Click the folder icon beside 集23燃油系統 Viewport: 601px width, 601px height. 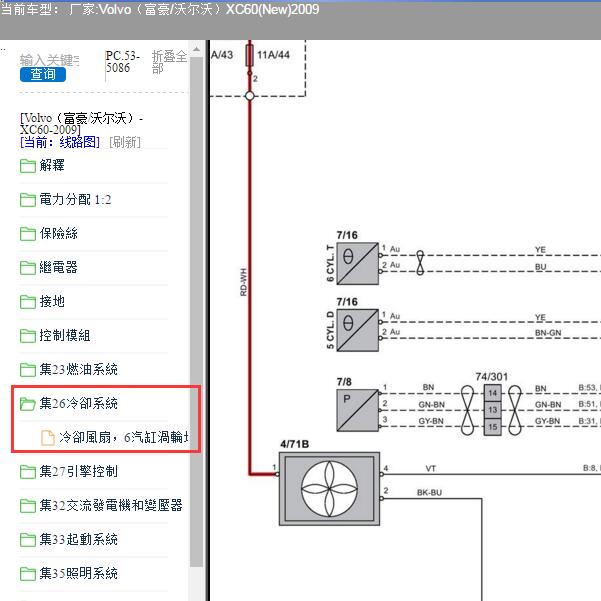coord(28,369)
